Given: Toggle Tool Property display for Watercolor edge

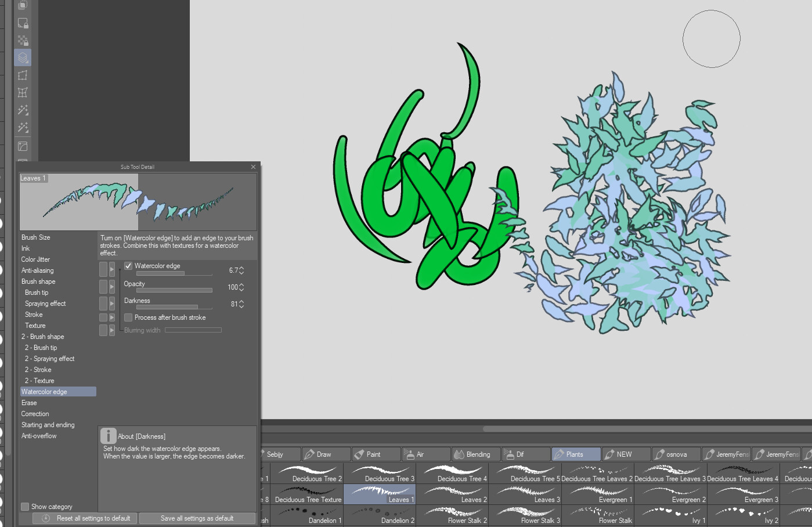Looking at the screenshot, I should 103,269.
